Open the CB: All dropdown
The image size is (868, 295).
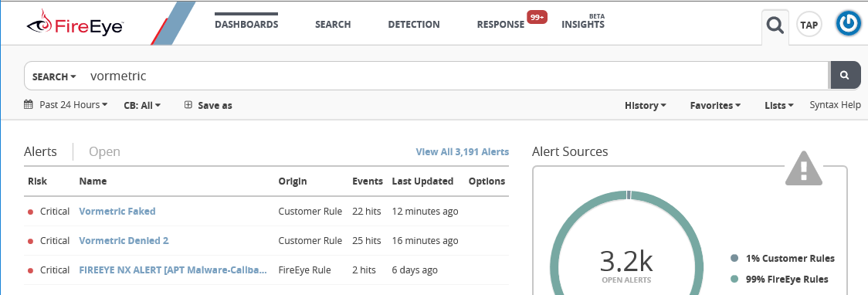tap(142, 104)
